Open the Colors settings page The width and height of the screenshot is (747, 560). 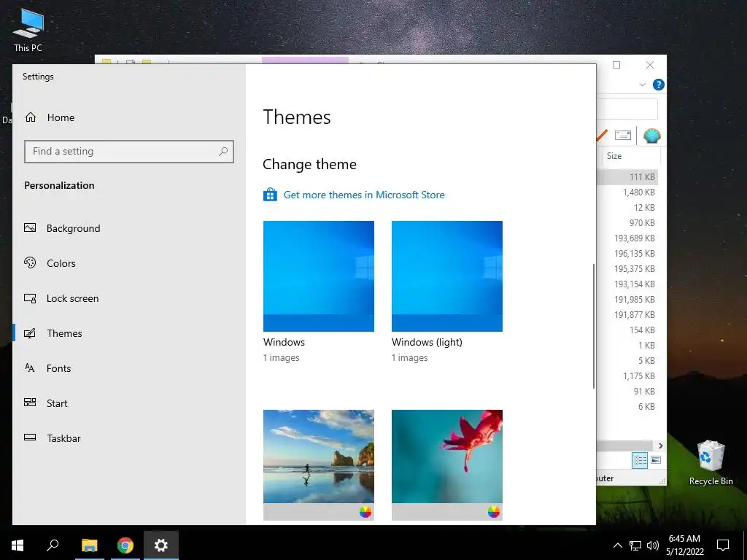(50, 263)
